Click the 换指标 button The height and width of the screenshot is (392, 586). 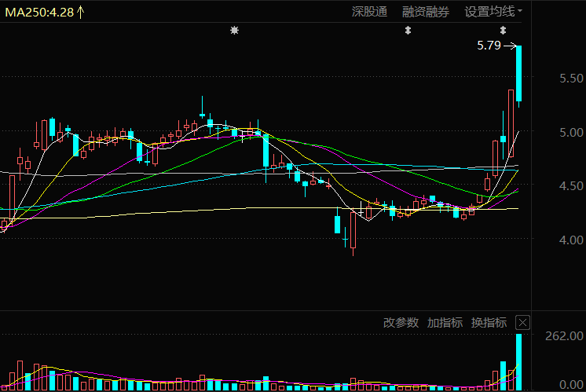[x=489, y=323]
